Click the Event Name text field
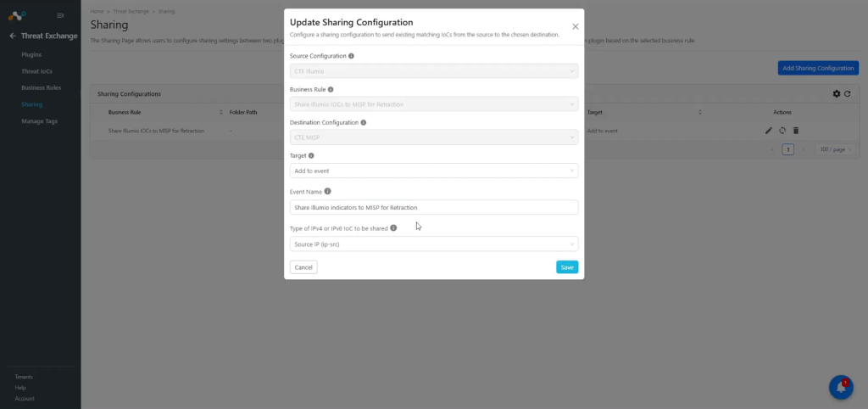 tap(434, 207)
